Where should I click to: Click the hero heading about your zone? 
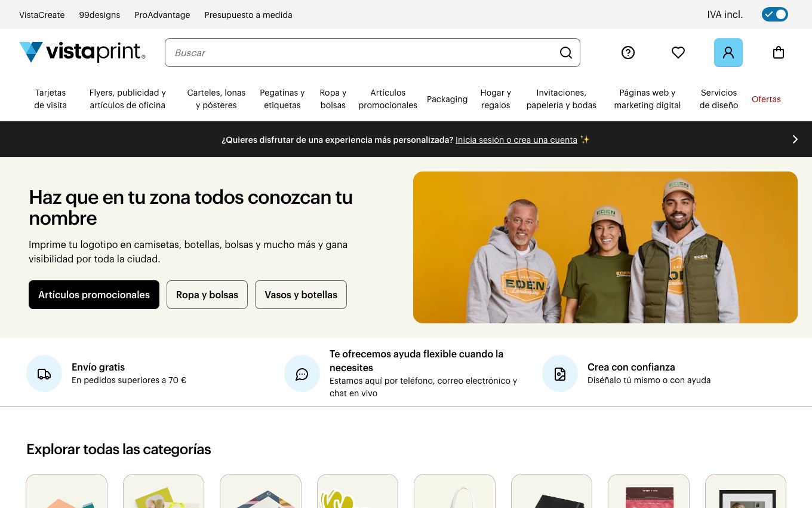click(x=191, y=207)
